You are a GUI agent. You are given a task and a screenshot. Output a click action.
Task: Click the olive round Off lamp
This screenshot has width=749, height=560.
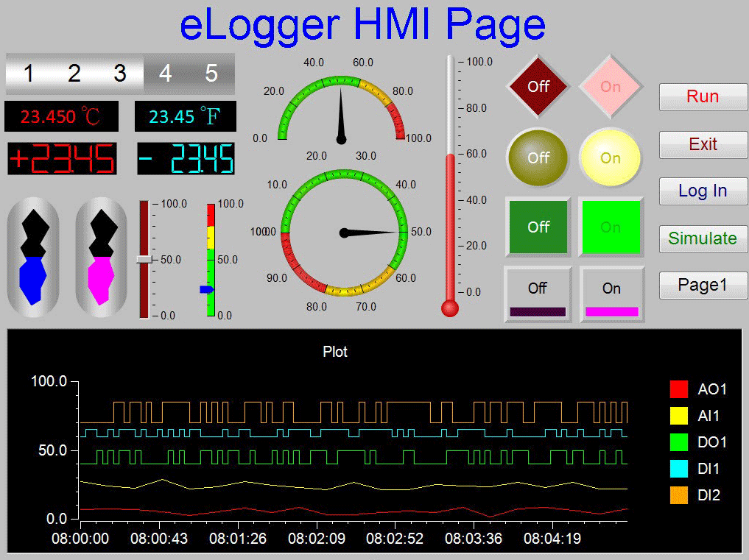(x=538, y=157)
